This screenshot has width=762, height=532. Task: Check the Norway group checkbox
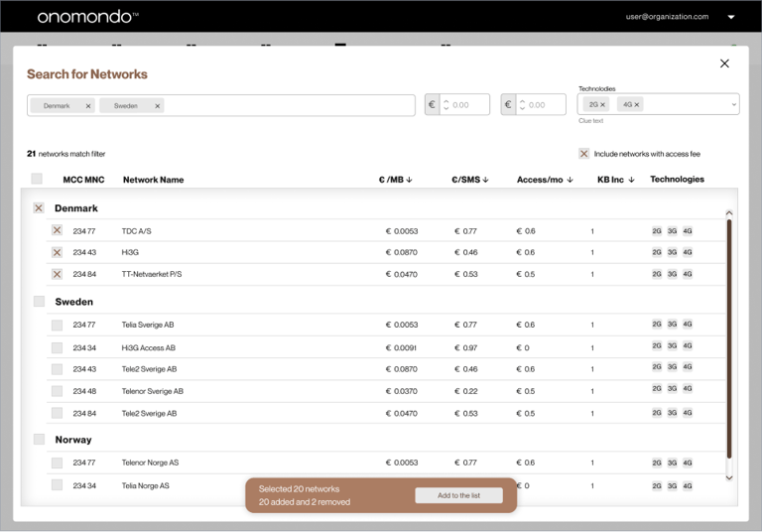click(x=39, y=439)
